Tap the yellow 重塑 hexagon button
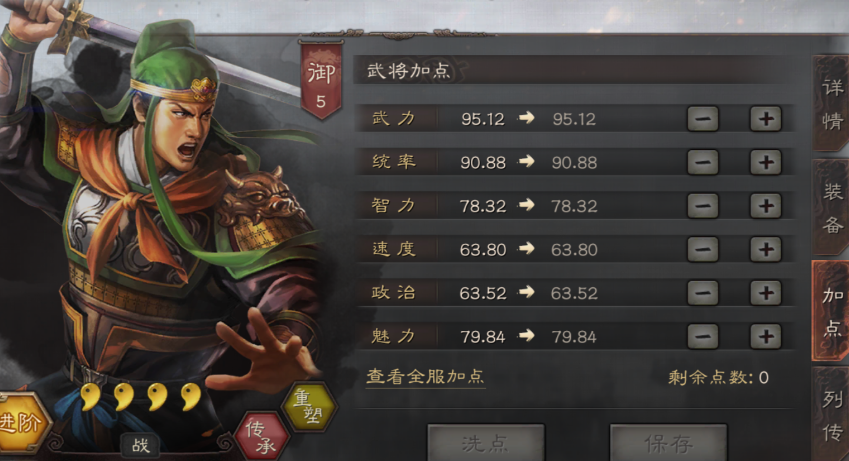 point(309,407)
